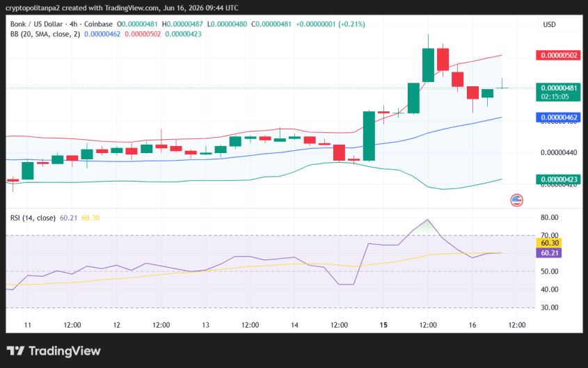Click the US flag event marker icon
Image resolution: width=588 pixels, height=368 pixels.
(x=516, y=200)
